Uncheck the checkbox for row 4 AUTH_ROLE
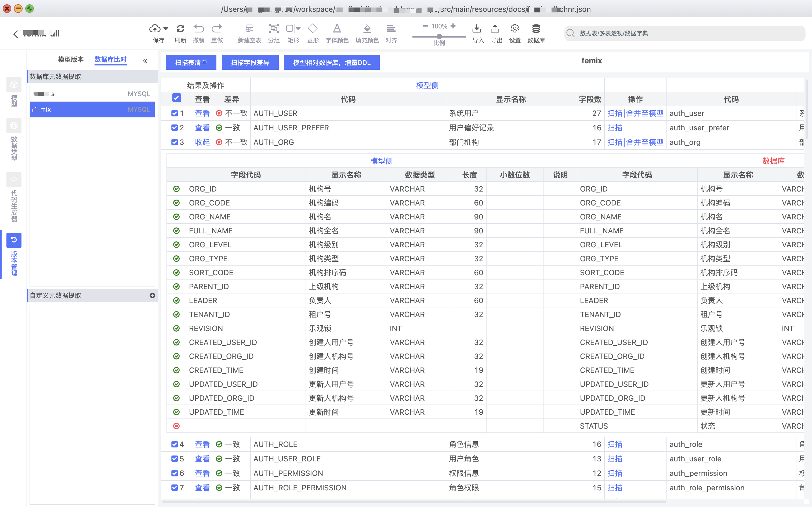This screenshot has height=507, width=812. click(x=175, y=444)
